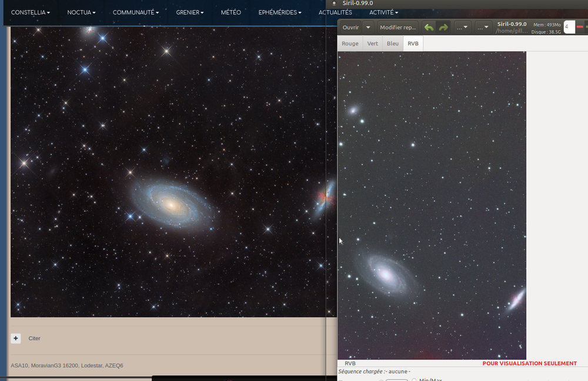Switch to the RVB channel tab

[413, 44]
